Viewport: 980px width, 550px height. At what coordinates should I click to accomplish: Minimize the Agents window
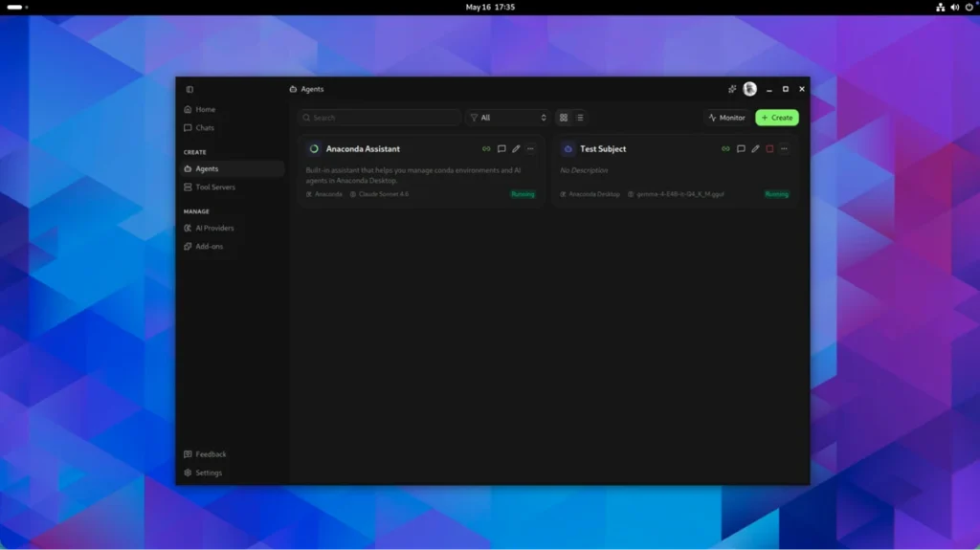tap(769, 89)
